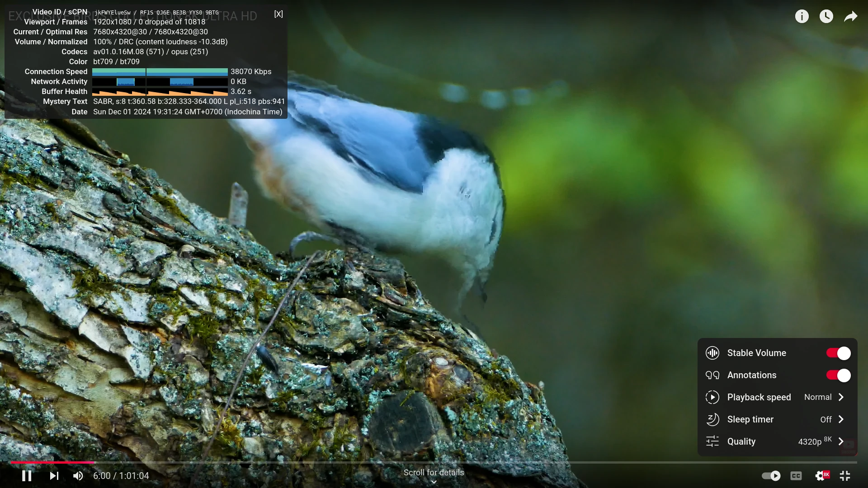Click the Quality sliders icon

pos(712,441)
